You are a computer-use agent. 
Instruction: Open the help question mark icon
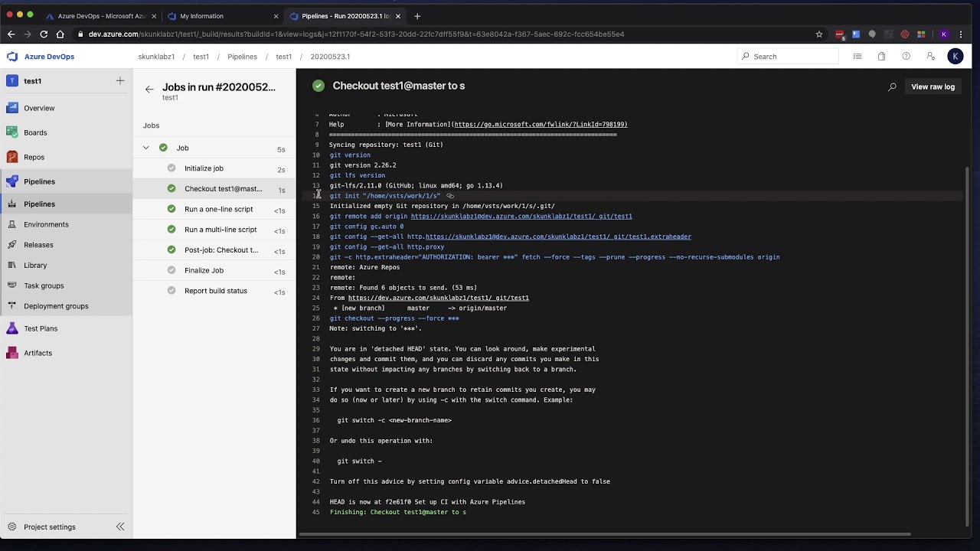click(906, 57)
